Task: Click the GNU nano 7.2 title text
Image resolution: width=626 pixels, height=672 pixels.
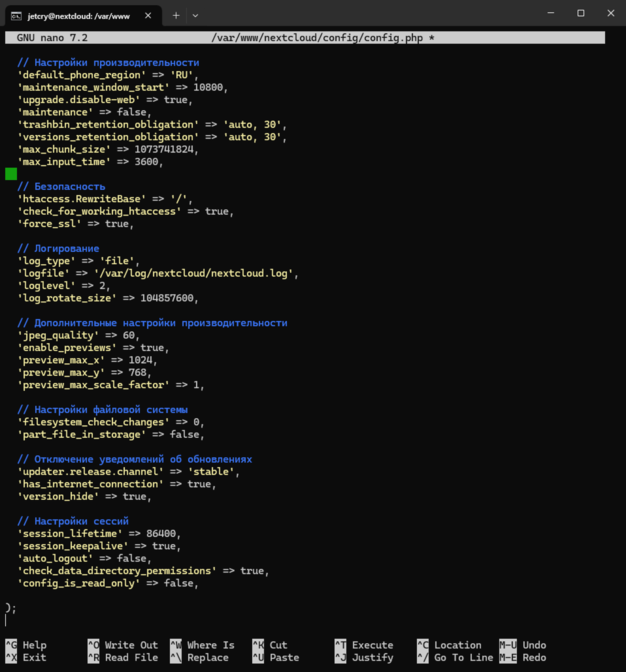Action: pyautogui.click(x=52, y=38)
